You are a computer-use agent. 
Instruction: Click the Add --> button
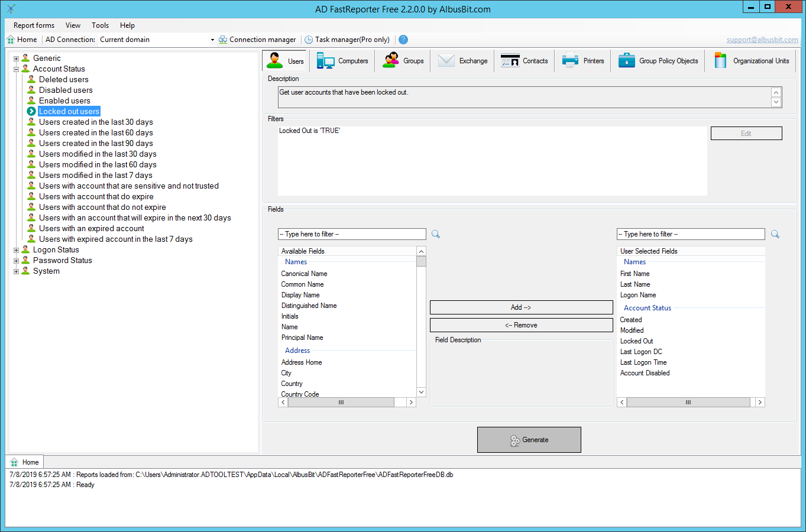[521, 307]
